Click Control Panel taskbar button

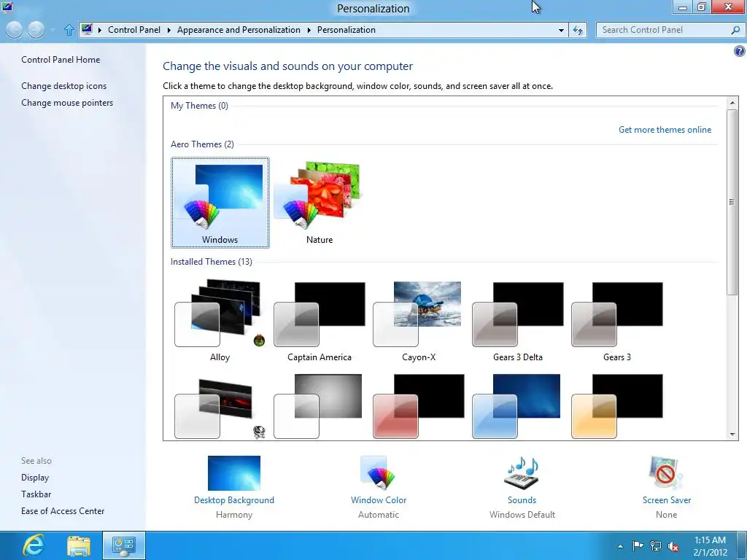124,545
